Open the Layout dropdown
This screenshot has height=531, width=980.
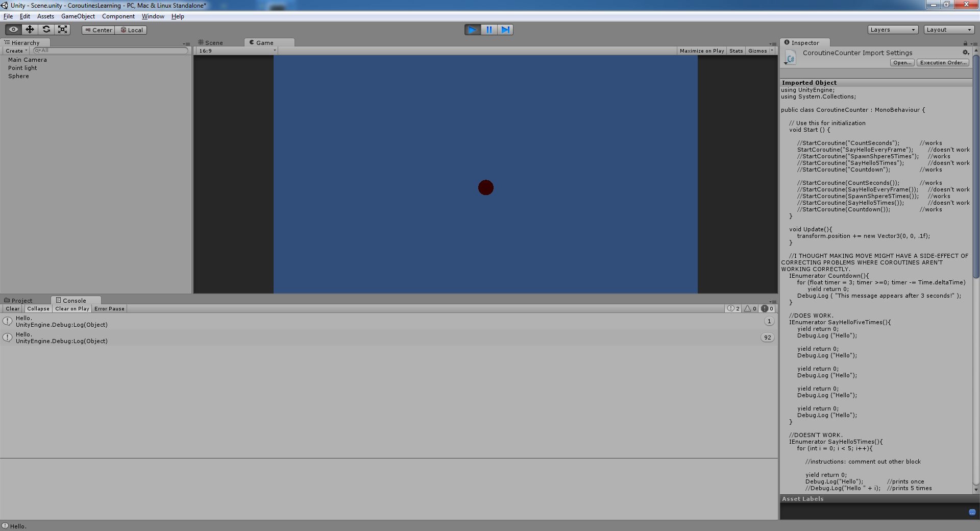949,30
